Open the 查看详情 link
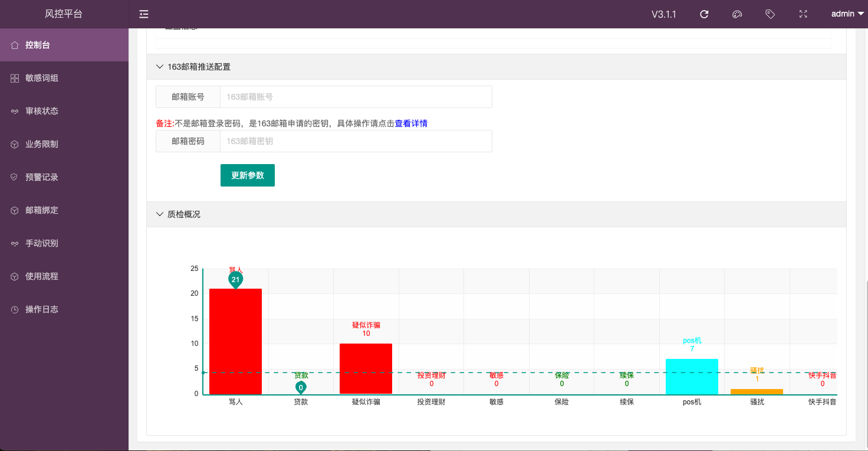This screenshot has height=451, width=868. 411,123
